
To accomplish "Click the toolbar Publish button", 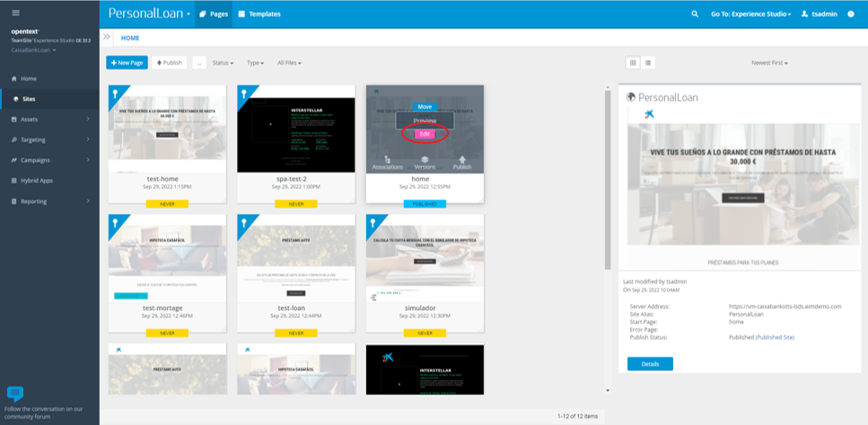I will (x=170, y=63).
